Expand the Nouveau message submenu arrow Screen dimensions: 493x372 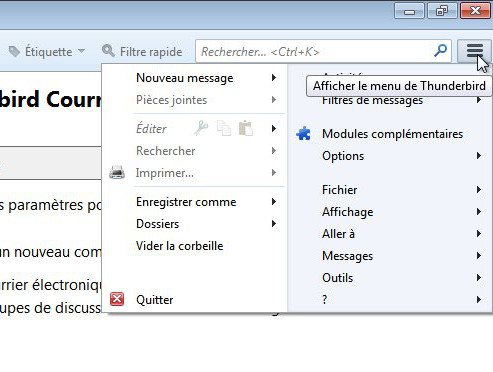[274, 78]
